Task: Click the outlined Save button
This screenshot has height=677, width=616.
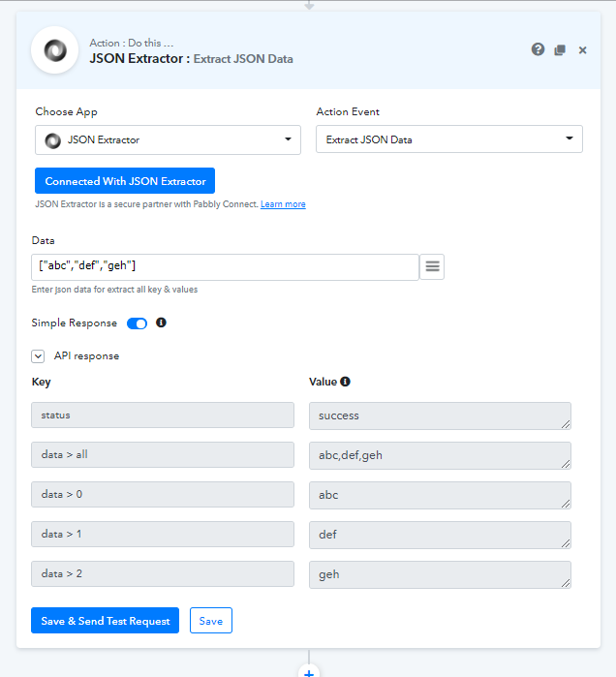Action: pos(211,621)
